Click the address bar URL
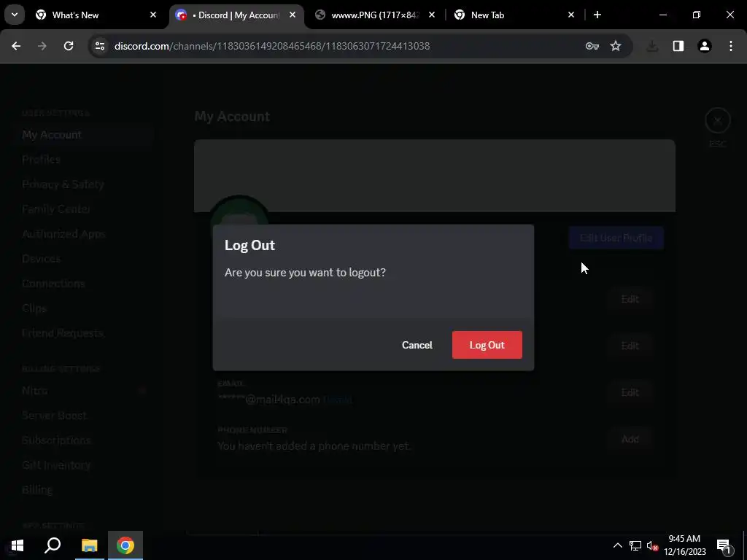 [272, 46]
